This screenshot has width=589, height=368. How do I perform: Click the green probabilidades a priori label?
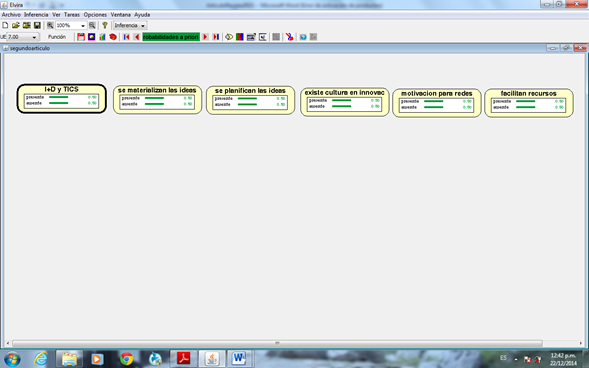171,37
